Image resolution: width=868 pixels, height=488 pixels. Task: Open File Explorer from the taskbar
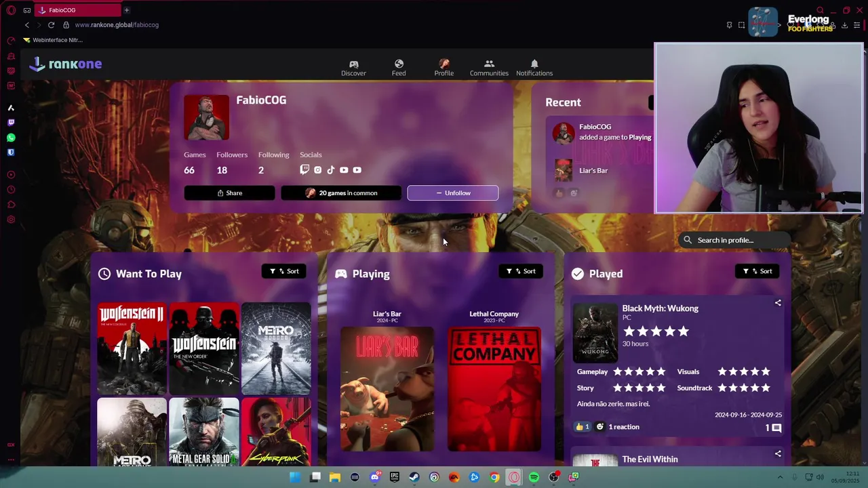335,477
